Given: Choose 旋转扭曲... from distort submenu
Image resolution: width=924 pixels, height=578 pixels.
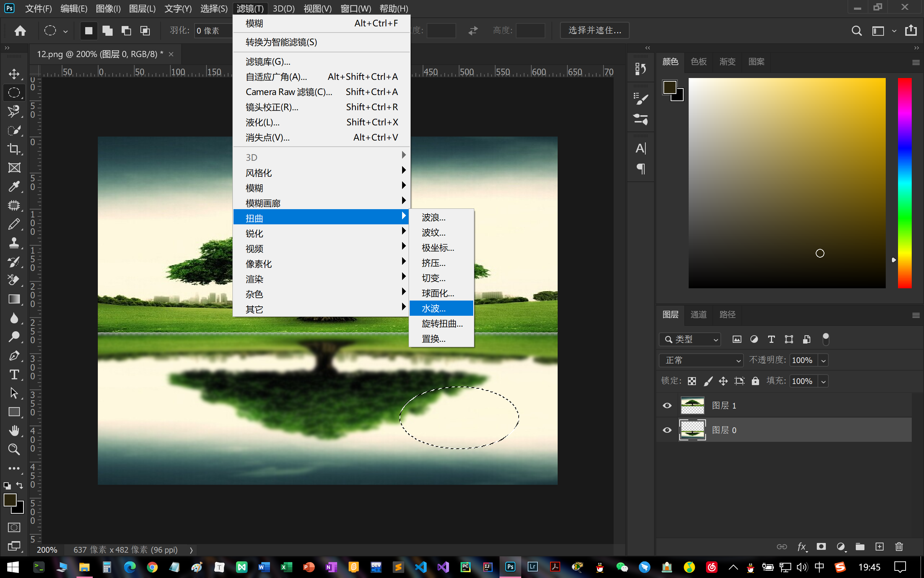Looking at the screenshot, I should coord(441,323).
